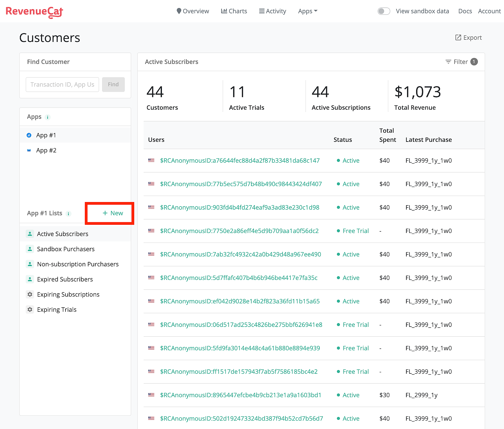This screenshot has height=429, width=504.
Task: Click the Expiring Trials gear icon
Action: (30, 310)
